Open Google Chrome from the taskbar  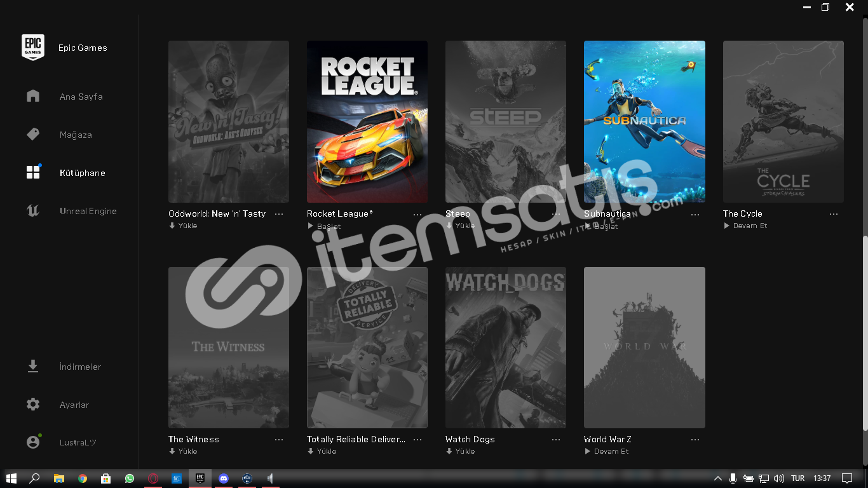83,478
